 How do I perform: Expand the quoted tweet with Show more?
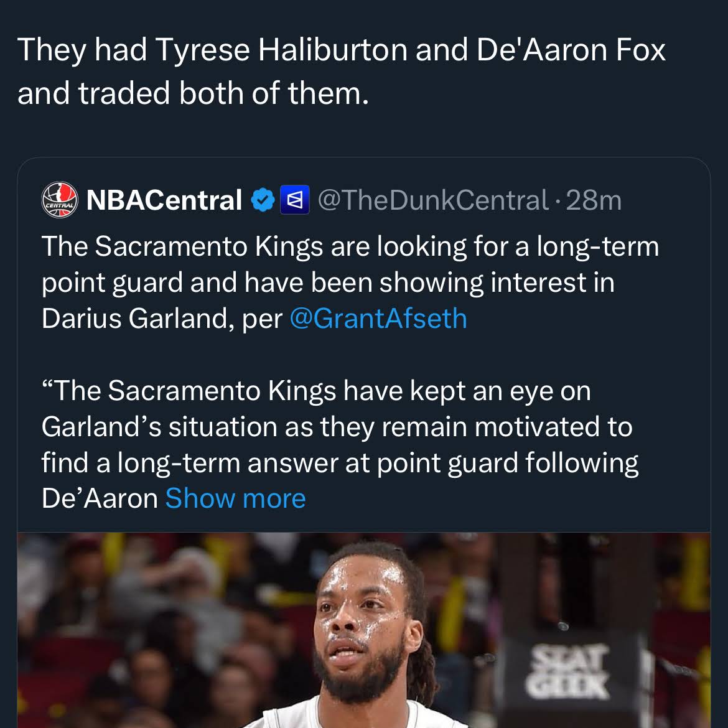tap(235, 498)
